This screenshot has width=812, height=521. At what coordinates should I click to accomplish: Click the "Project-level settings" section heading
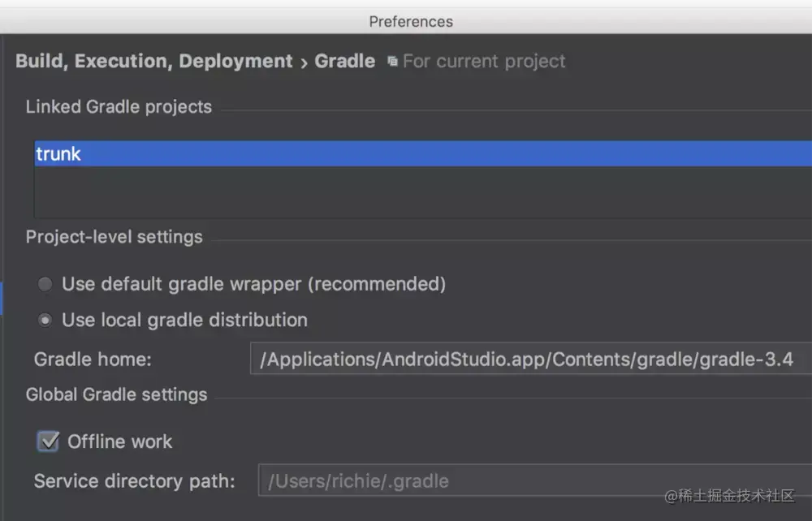(114, 237)
